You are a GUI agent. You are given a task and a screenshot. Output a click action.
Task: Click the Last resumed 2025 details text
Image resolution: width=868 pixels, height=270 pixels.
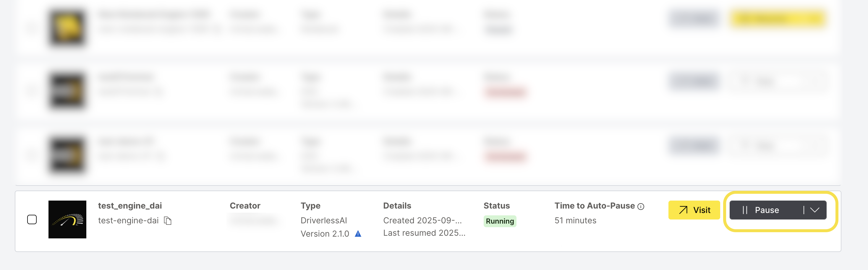point(424,233)
